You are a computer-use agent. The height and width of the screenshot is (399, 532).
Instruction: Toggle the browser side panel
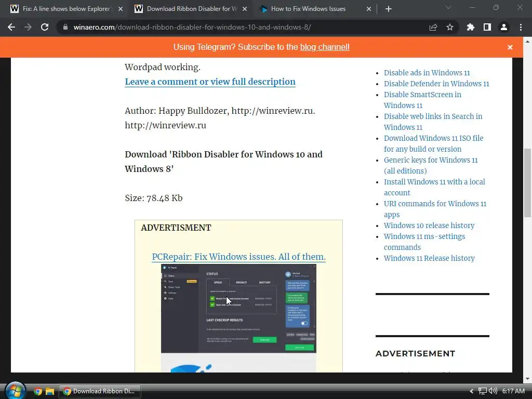[487, 27]
